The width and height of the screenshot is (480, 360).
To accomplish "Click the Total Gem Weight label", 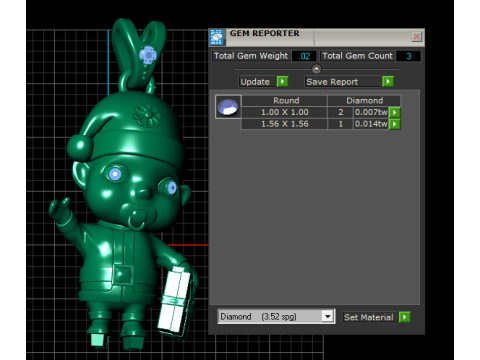I will click(x=251, y=56).
